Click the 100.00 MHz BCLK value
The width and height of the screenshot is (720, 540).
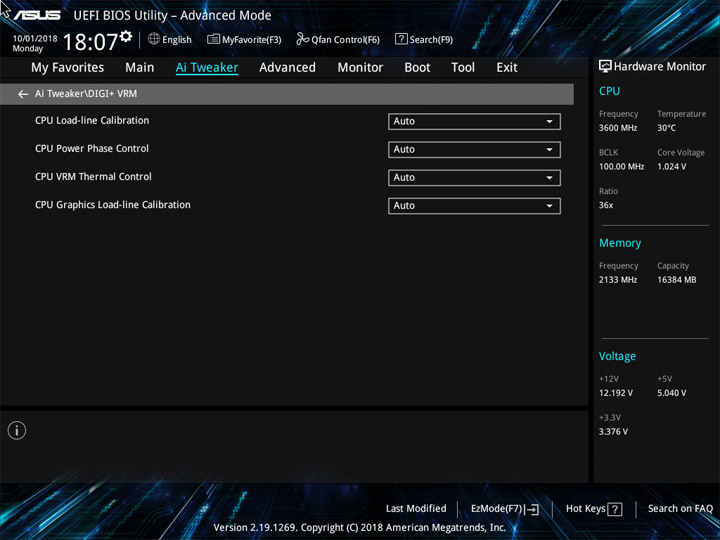tap(621, 166)
